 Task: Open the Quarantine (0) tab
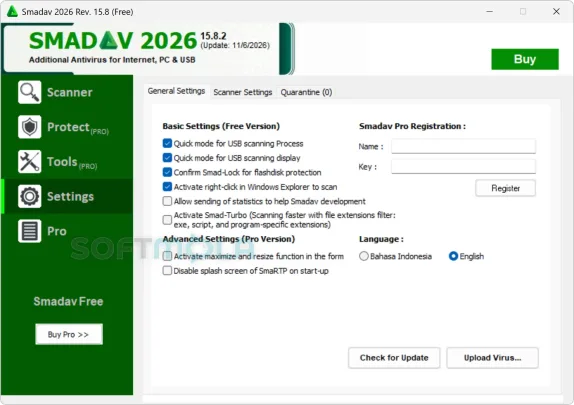pos(306,92)
